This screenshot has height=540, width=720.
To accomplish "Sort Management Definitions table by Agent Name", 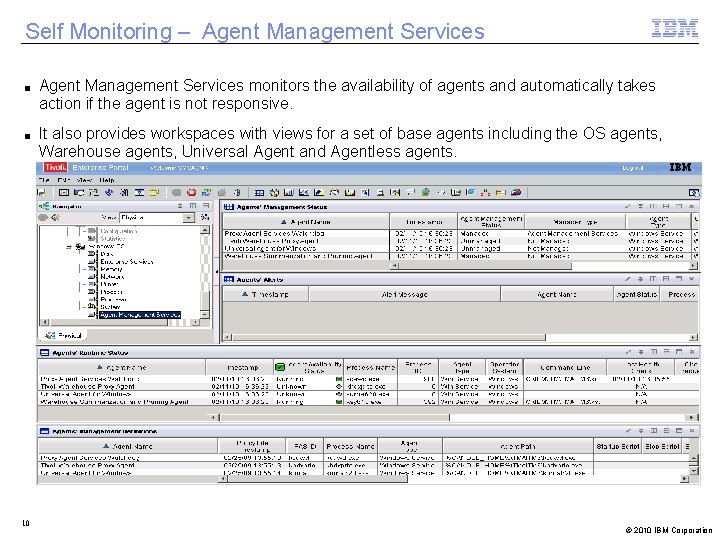I will coord(128,446).
